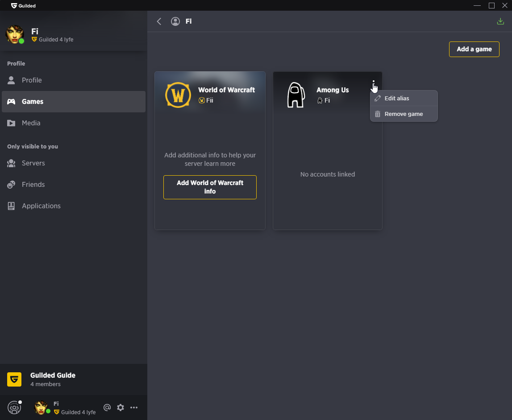Click the World of Warcraft card title
512x420 pixels.
227,90
